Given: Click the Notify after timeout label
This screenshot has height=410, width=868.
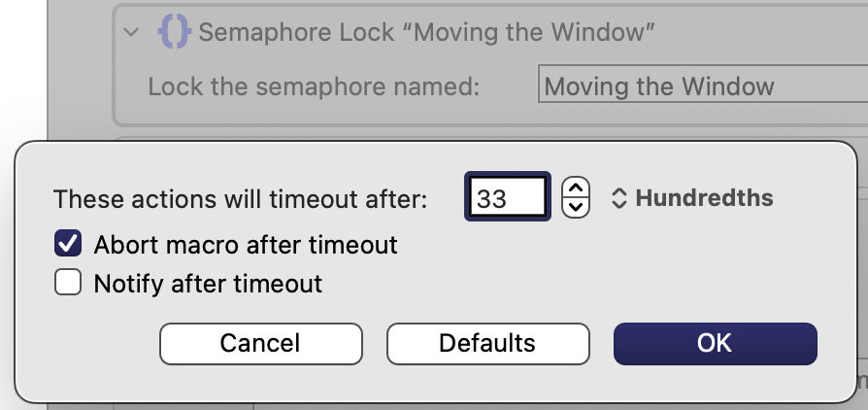Looking at the screenshot, I should (x=208, y=283).
